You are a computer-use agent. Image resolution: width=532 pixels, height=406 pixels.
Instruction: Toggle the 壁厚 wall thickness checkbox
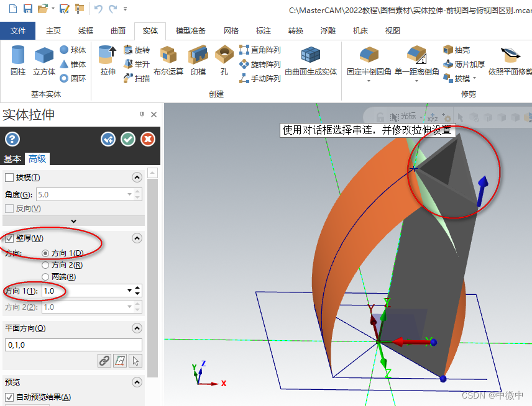click(9, 238)
